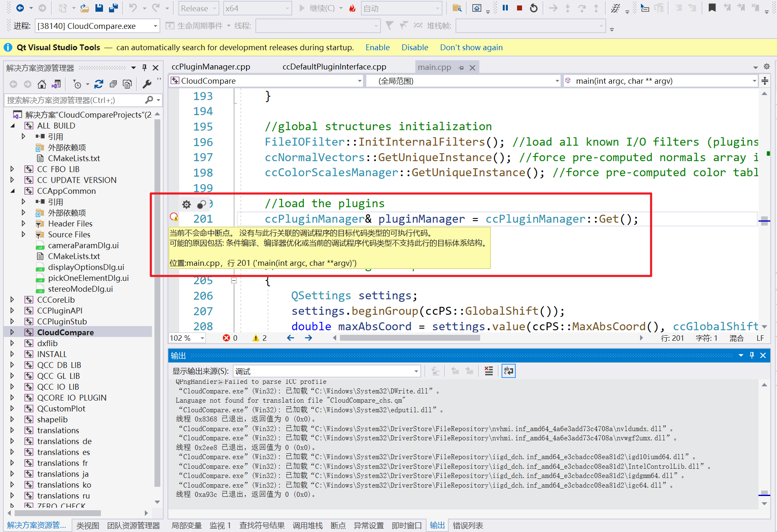Image resolution: width=777 pixels, height=532 pixels.
Task: Navigate to next issue with right arrow
Action: 309,338
